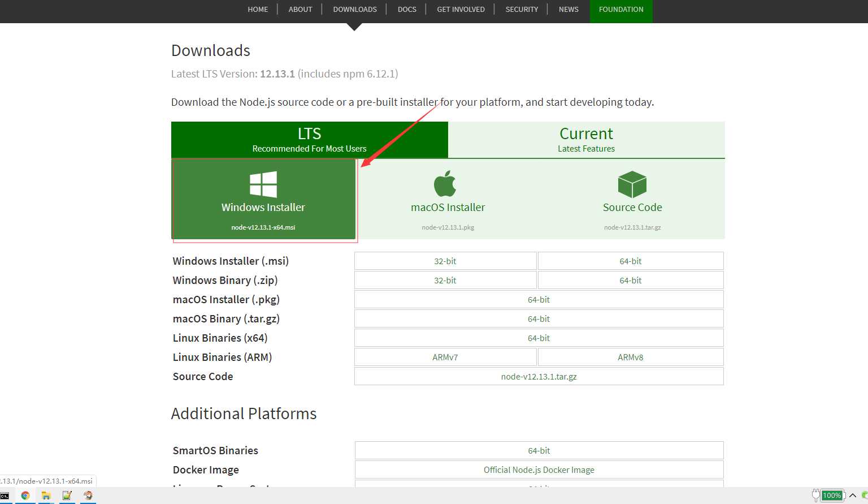Download macOS Binary (.tar.gz) 64-bit
Screen dimensions: 868x504
(539, 318)
